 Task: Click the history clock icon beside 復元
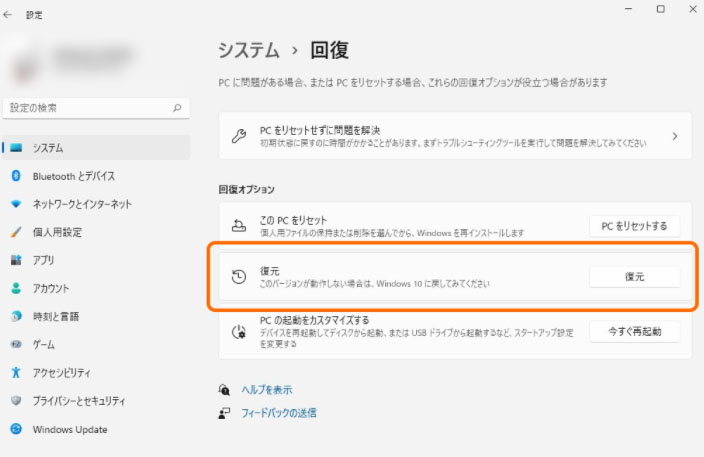[239, 277]
